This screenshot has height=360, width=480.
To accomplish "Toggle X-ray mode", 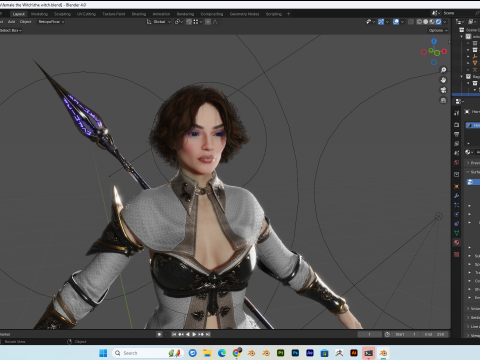I will 411,22.
